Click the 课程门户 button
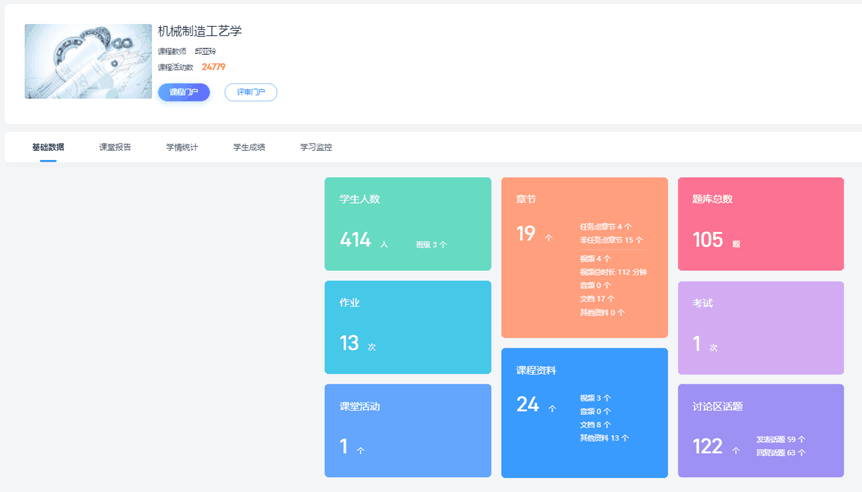The height and width of the screenshot is (492, 862). (183, 92)
